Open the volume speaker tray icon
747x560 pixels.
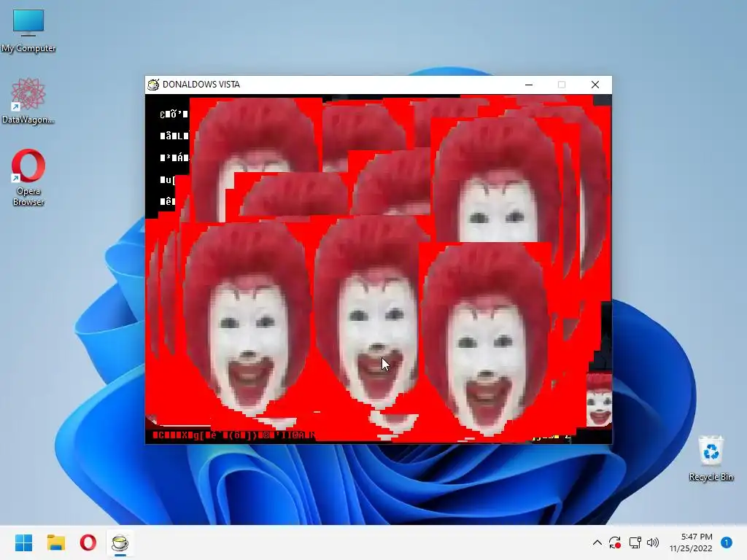tap(653, 542)
